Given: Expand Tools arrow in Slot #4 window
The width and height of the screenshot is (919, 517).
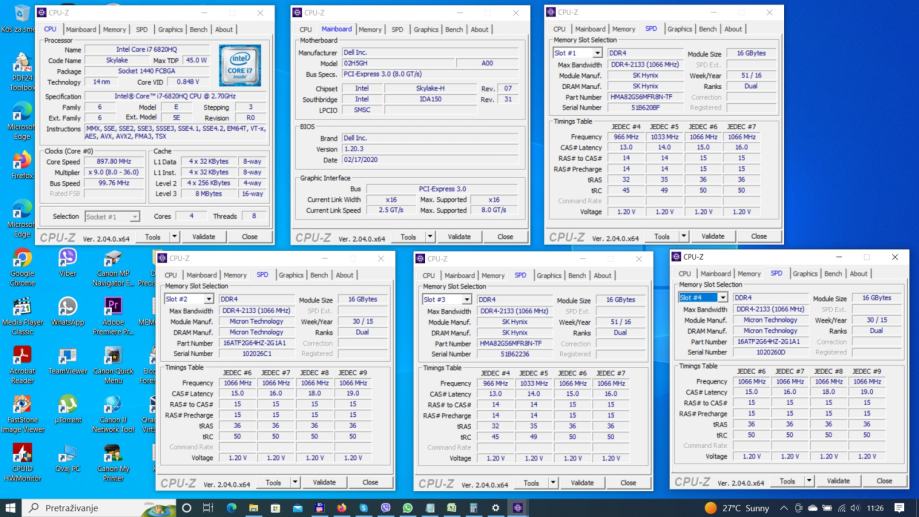Looking at the screenshot, I should [x=809, y=481].
